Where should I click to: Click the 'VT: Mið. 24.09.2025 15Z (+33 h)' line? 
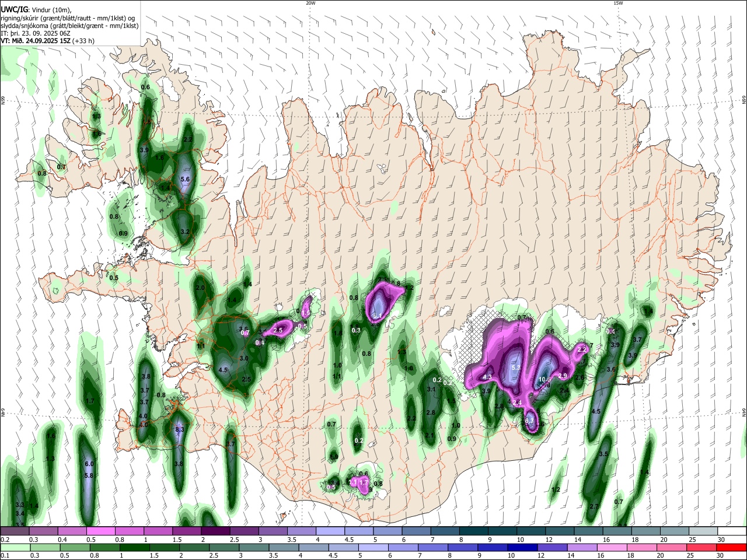(47, 41)
